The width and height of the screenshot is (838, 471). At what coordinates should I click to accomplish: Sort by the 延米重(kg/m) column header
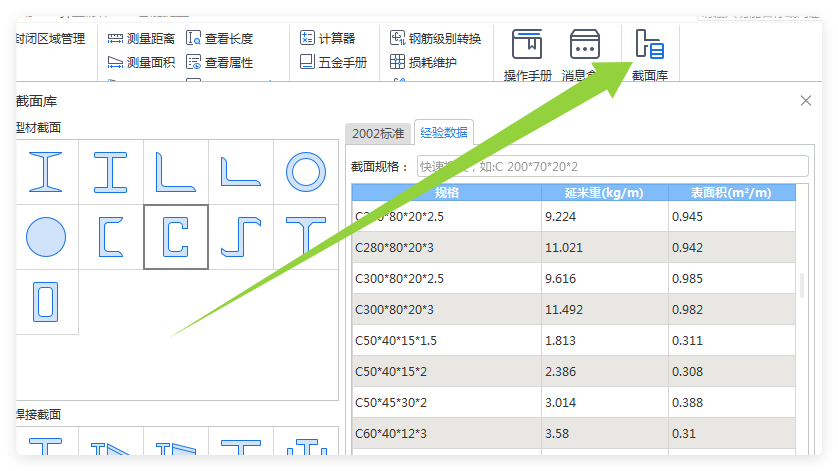click(604, 192)
